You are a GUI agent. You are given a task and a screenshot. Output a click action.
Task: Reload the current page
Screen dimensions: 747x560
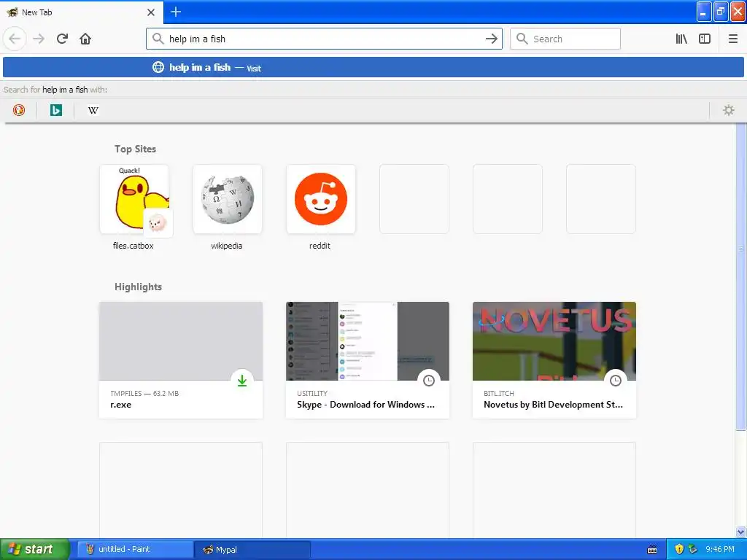(62, 39)
